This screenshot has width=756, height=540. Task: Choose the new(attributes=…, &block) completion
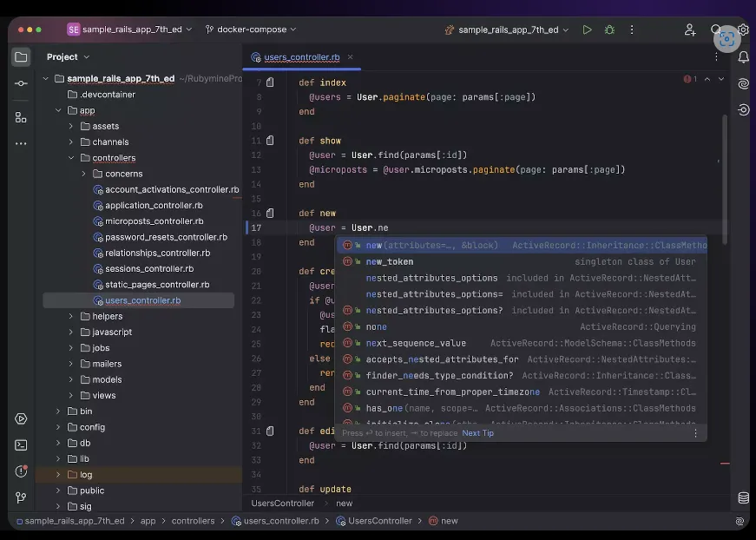(x=523, y=246)
